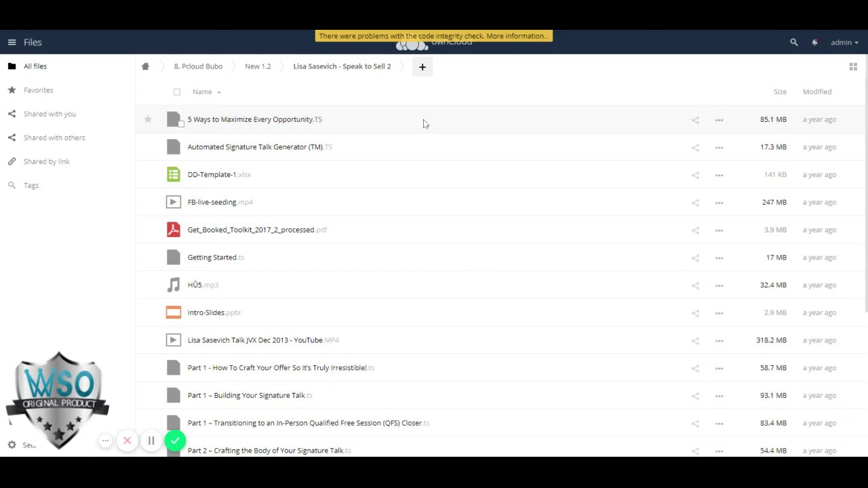868x488 pixels.
Task: Open 'Automated Signature Talk Generator (TM)' file
Action: 260,147
